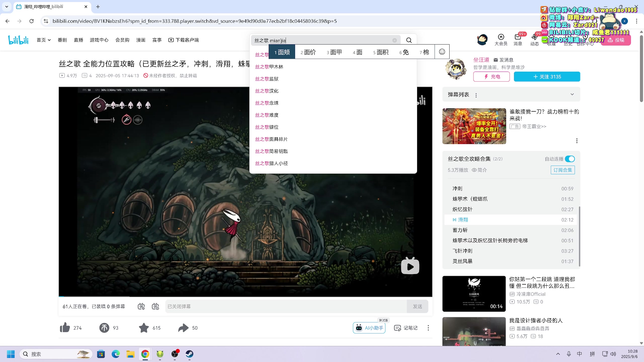Toggle 自动连播 autoplay switch
Screen dimensions: 644x362
pos(570,159)
